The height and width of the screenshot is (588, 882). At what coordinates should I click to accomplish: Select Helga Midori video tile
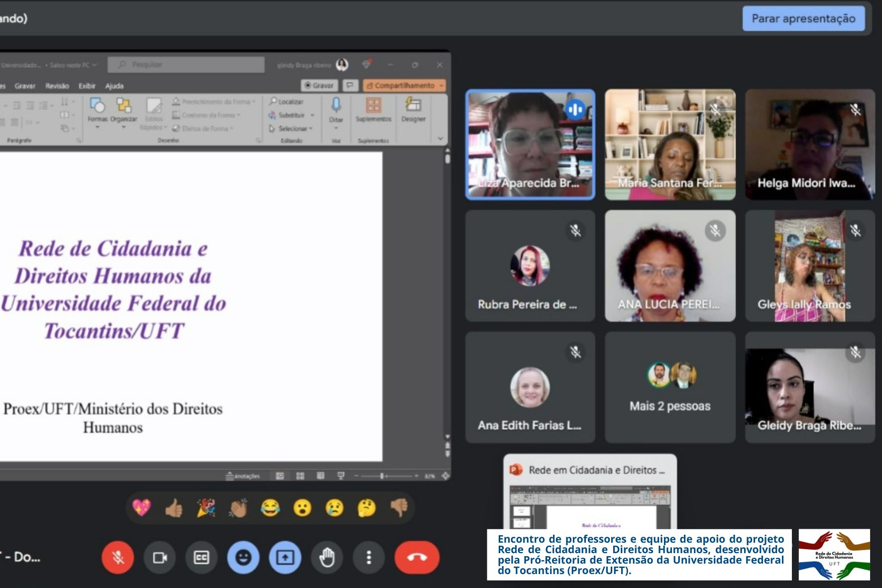tap(810, 144)
